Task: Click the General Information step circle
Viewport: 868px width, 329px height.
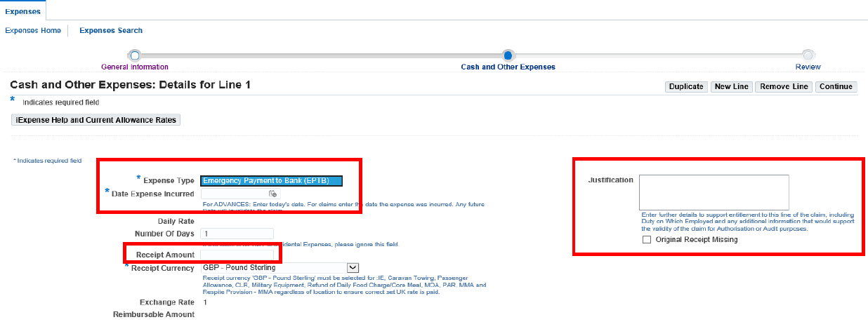Action: tap(135, 55)
